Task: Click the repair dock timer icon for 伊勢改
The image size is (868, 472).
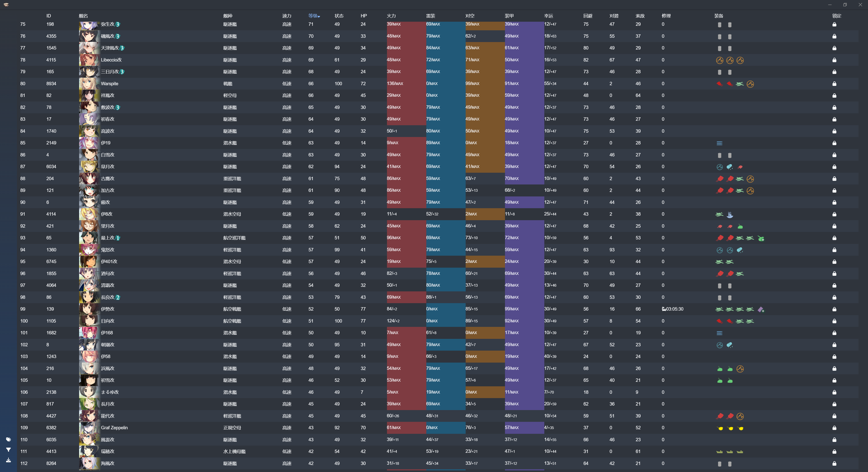Action: click(664, 309)
